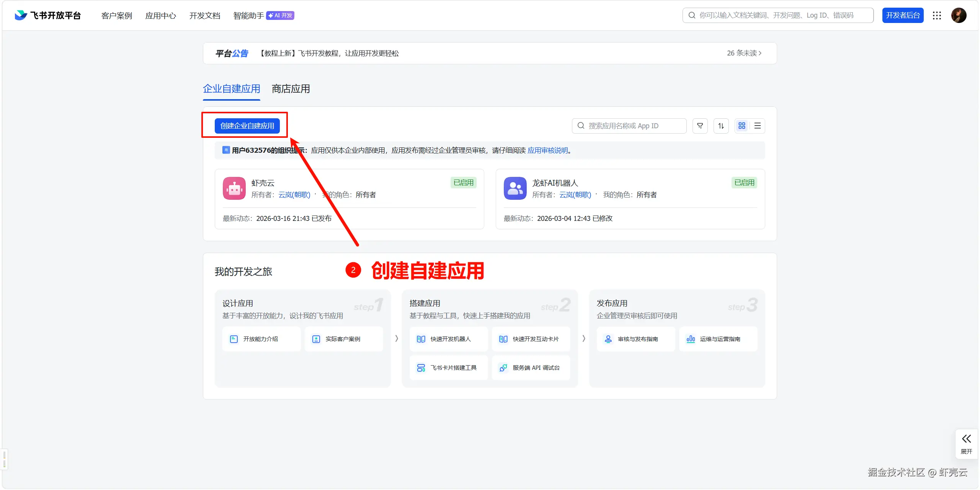Click the 创建企业自建应用 button
This screenshot has height=490, width=980.
(x=247, y=125)
